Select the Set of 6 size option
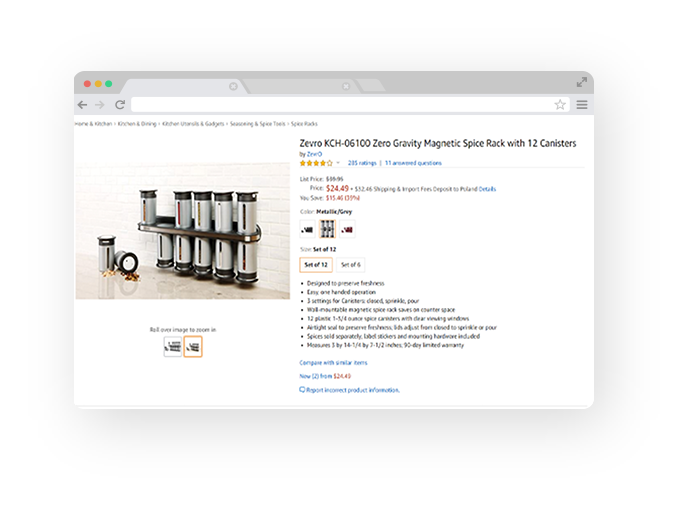The height and width of the screenshot is (506, 688). [x=351, y=265]
